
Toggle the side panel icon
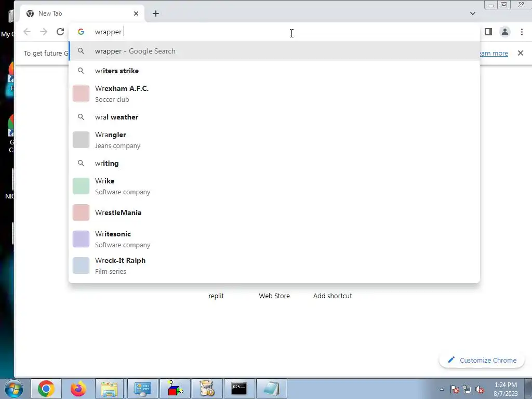click(488, 32)
